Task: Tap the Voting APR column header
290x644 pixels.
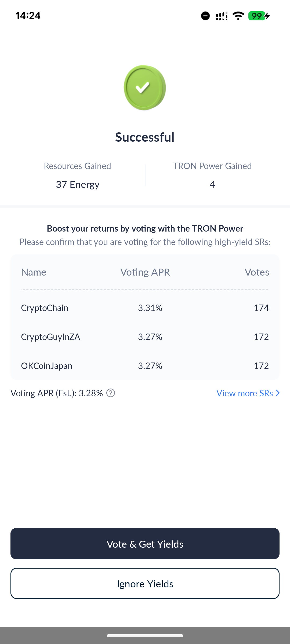Action: (x=145, y=272)
